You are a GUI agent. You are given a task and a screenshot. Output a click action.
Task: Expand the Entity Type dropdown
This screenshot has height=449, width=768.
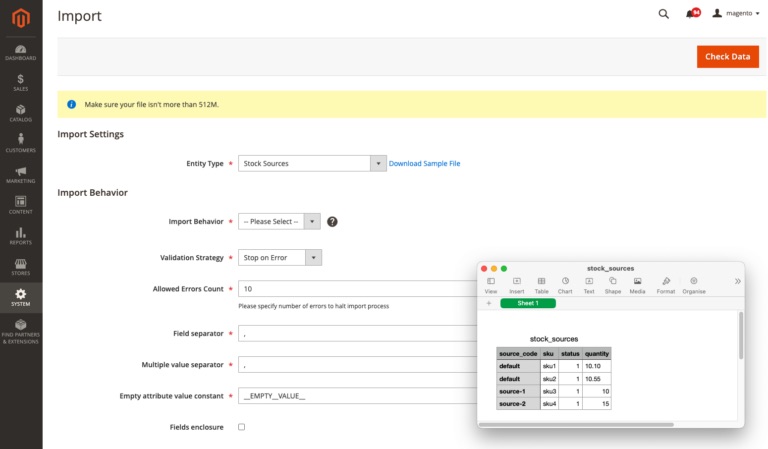312,163
